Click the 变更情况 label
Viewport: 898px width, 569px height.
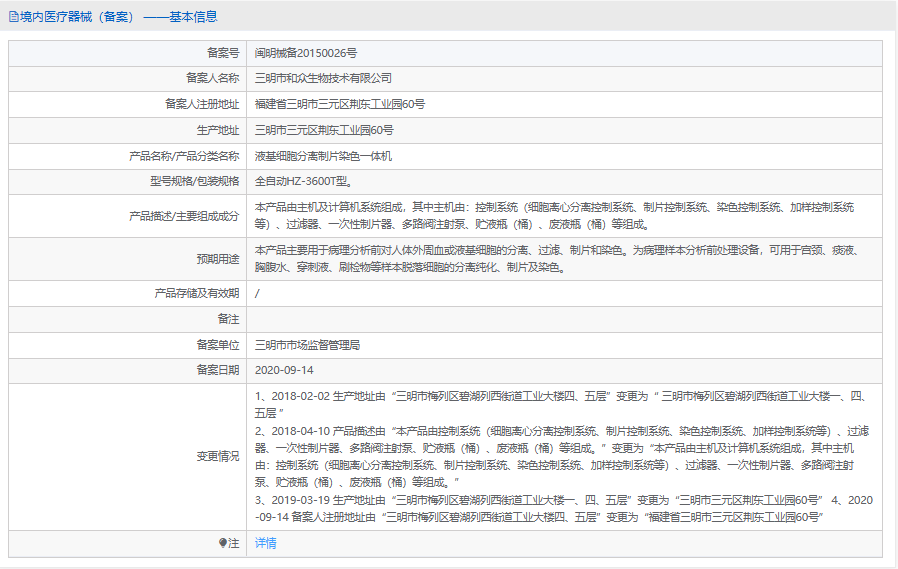pos(218,457)
